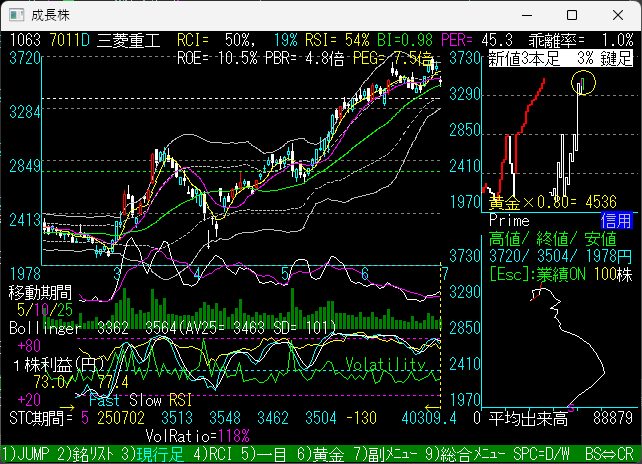The image size is (642, 464).
Task: Open 5)一目 chart option in bottom menu
Action: click(264, 454)
